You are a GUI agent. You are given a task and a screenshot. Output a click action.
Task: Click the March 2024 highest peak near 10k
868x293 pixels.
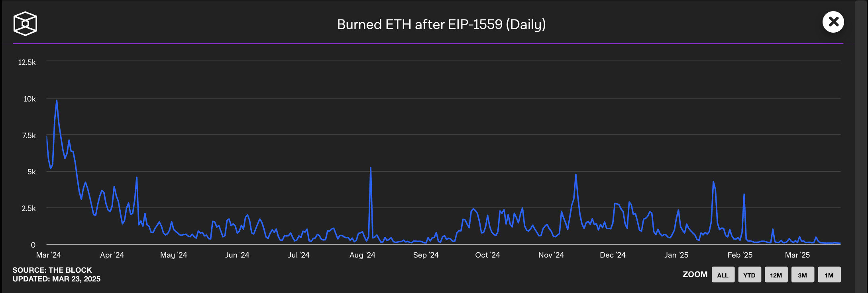pos(57,101)
